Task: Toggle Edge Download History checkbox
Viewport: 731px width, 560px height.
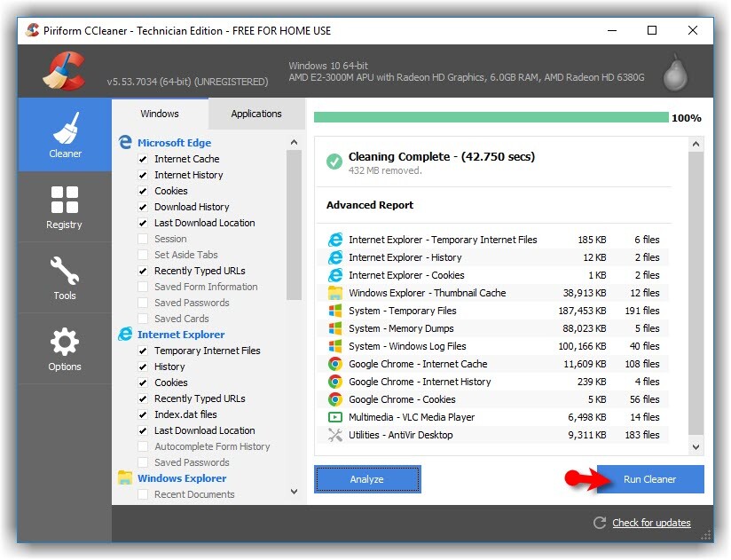Action: 143,207
